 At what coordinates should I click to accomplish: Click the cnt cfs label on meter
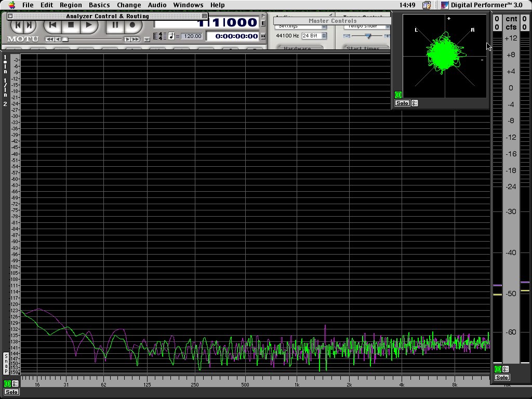pos(511,23)
